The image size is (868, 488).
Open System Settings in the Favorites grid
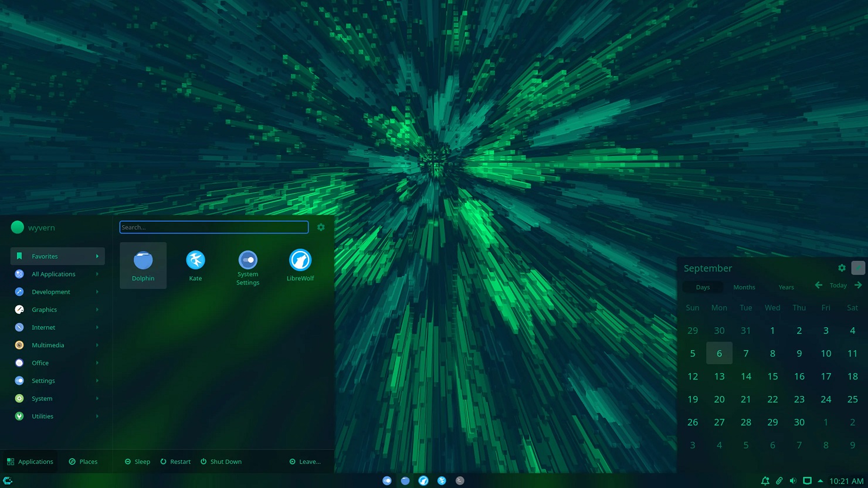(247, 266)
